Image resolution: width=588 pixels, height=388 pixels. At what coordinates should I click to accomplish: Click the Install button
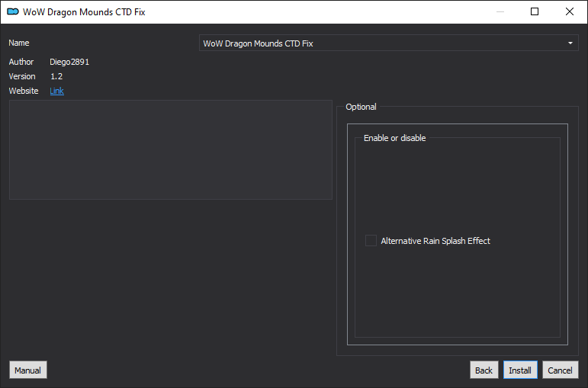[520, 370]
